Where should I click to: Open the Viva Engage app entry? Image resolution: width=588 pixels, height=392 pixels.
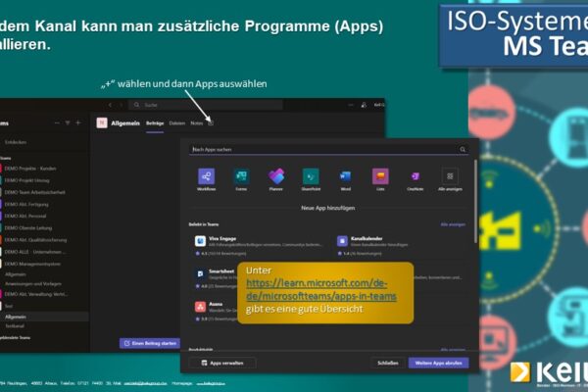coord(259,246)
